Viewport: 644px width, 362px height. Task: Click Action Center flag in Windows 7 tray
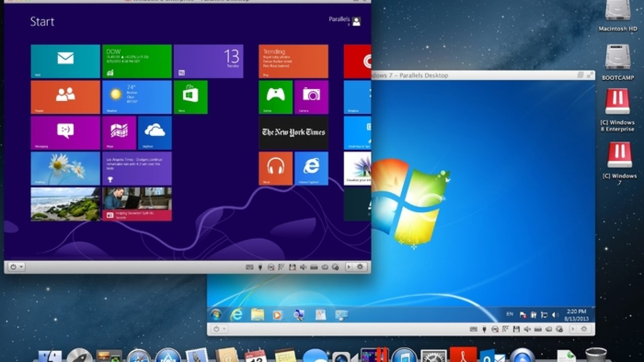523,315
